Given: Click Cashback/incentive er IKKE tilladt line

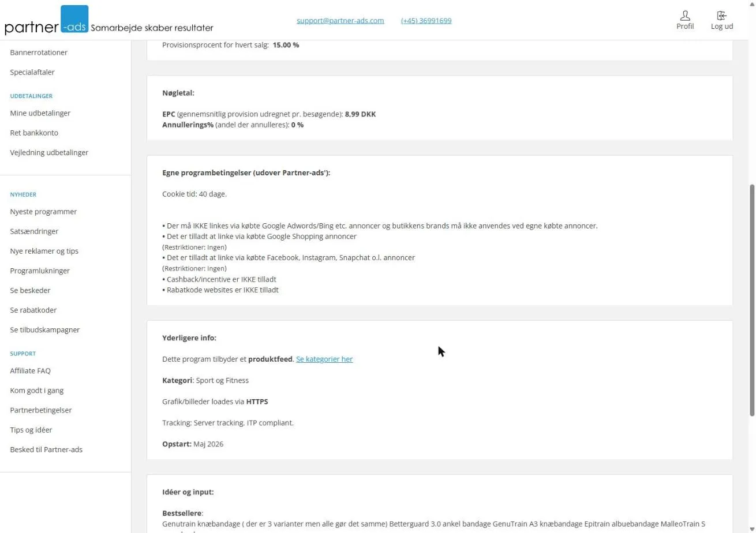Looking at the screenshot, I should (219, 279).
